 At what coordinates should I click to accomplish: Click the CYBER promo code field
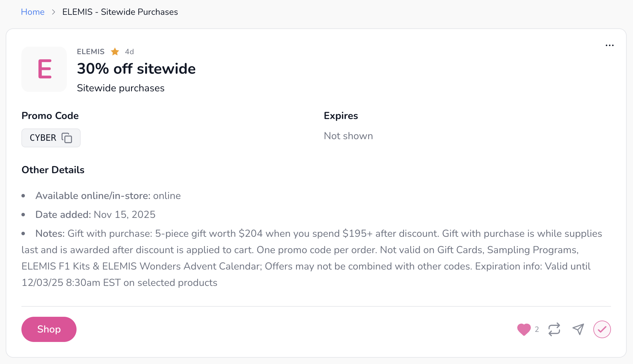click(x=43, y=138)
